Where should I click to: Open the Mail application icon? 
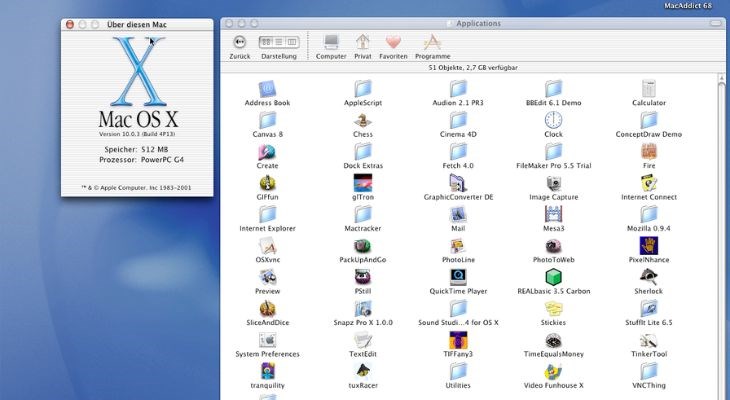click(458, 214)
